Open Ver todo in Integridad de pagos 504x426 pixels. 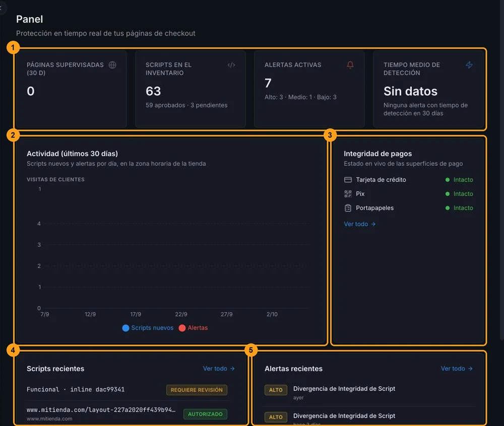pos(360,224)
